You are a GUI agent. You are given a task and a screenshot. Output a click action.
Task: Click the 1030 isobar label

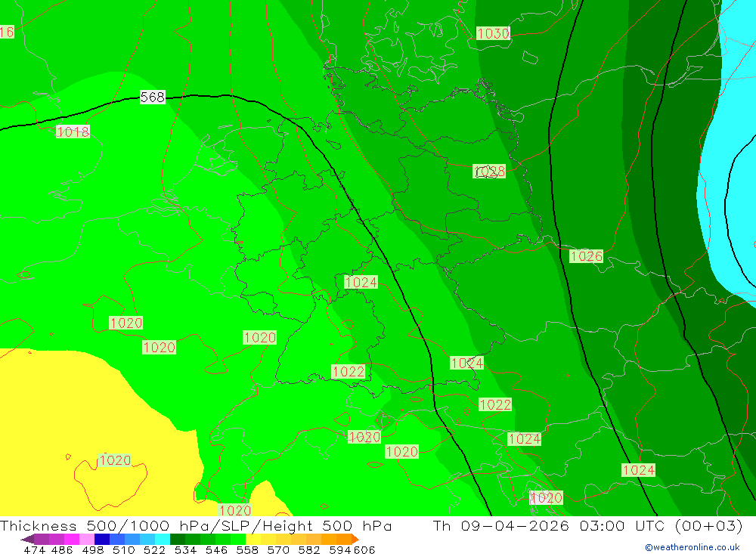493,33
